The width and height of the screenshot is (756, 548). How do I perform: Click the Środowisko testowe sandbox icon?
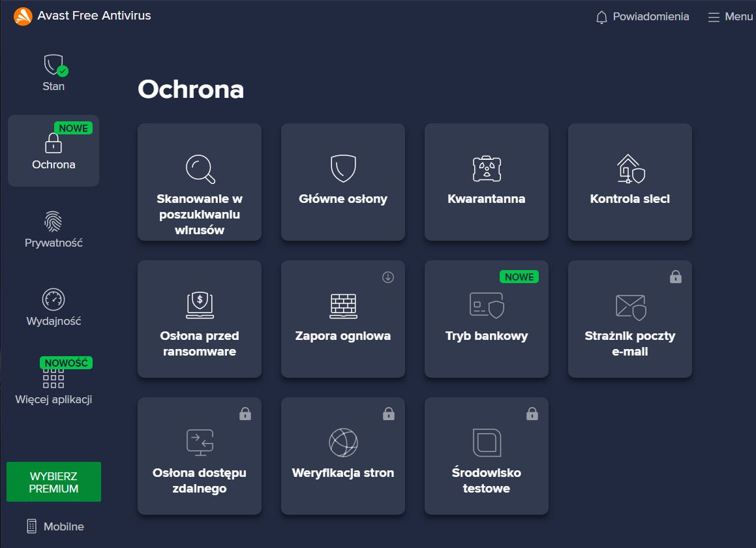[487, 442]
